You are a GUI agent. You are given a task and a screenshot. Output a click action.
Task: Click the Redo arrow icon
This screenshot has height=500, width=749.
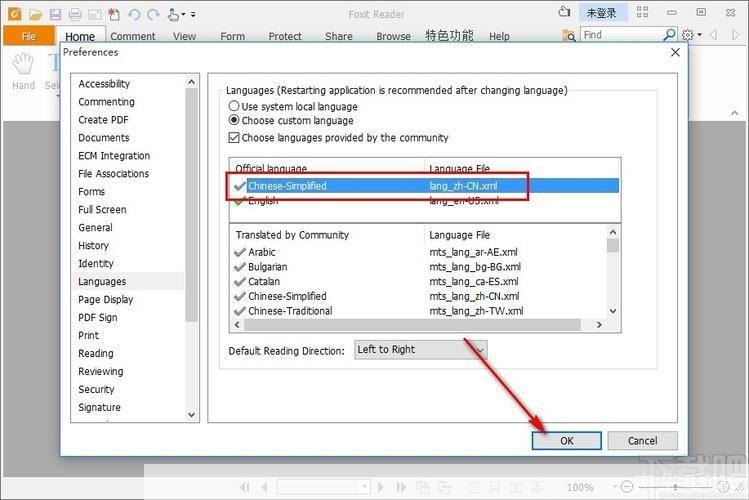pyautogui.click(x=153, y=14)
